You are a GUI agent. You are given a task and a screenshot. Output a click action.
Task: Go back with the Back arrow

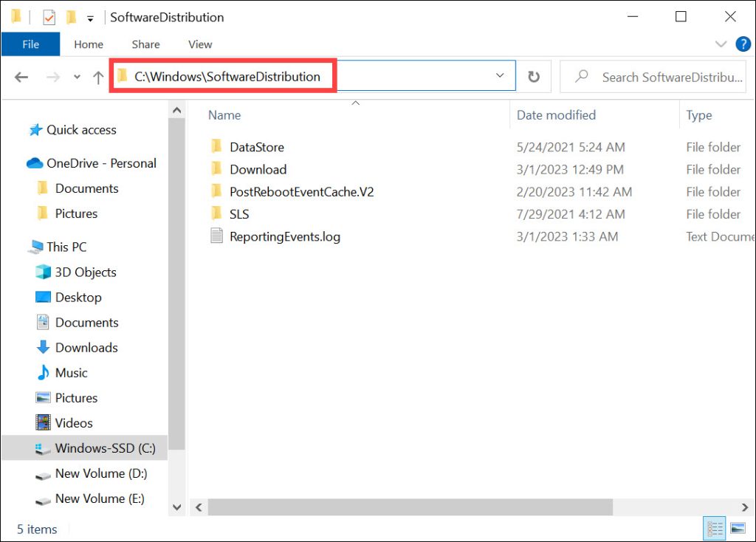[x=21, y=77]
